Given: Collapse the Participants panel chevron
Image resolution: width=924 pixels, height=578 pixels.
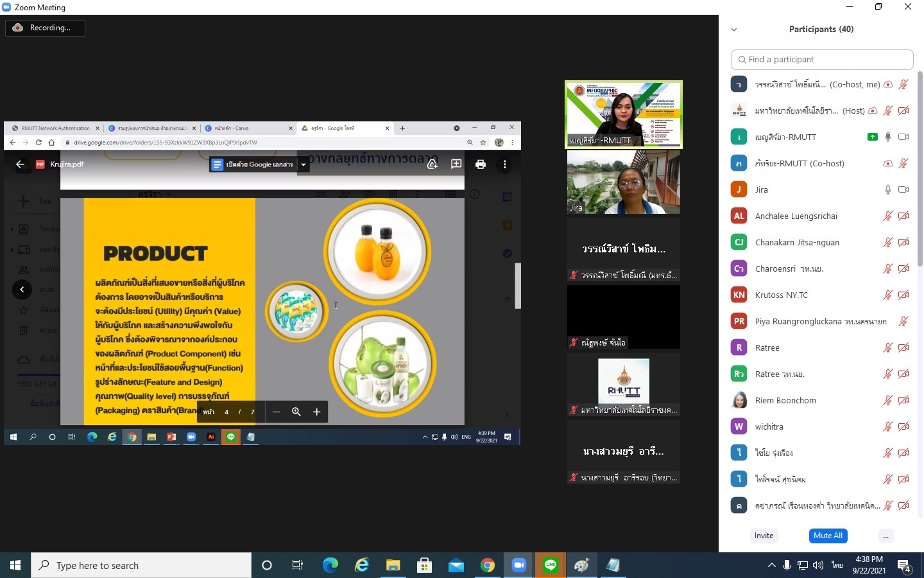Looking at the screenshot, I should 734,30.
